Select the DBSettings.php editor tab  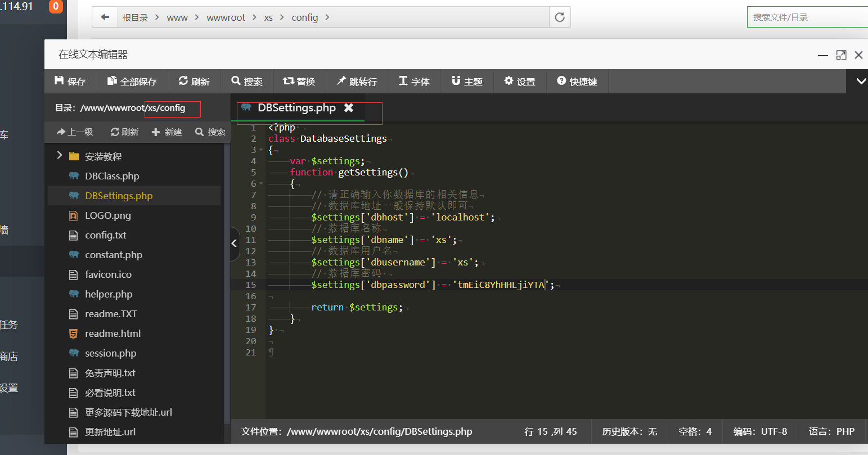(296, 108)
